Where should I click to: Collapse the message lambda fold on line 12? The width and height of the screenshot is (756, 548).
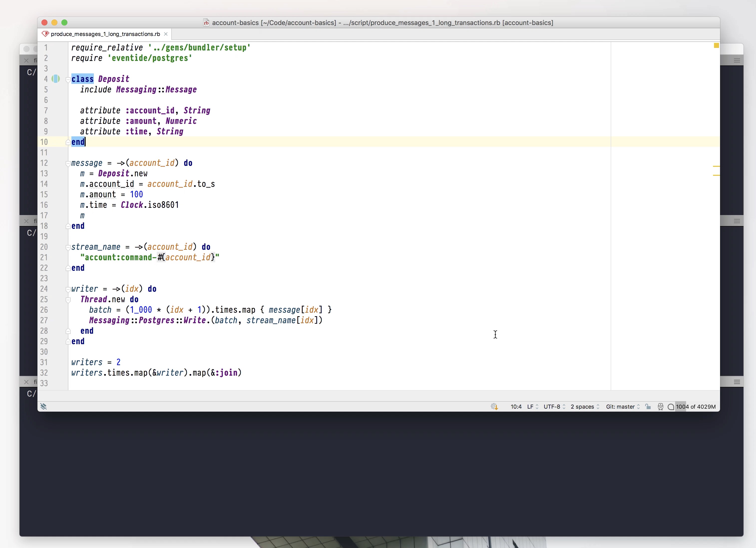tap(68, 163)
